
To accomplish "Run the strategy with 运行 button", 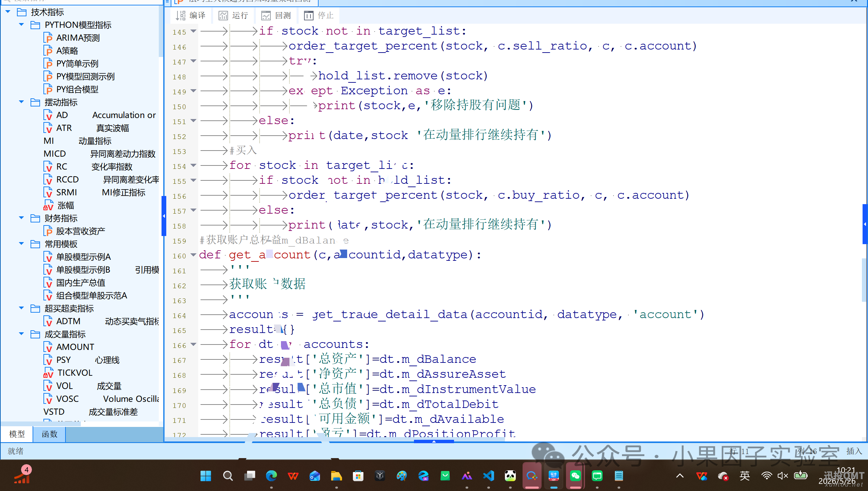I will click(x=233, y=16).
